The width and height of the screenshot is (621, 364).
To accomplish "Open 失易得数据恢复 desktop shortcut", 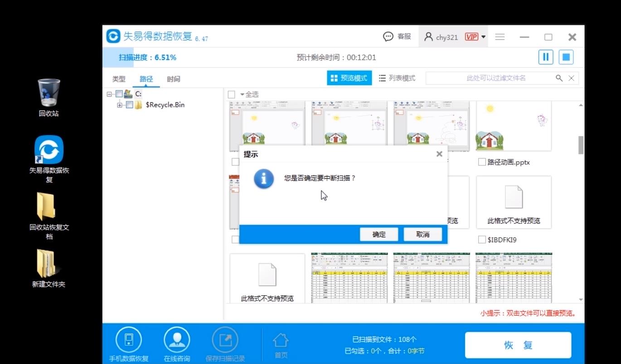I will [49, 159].
